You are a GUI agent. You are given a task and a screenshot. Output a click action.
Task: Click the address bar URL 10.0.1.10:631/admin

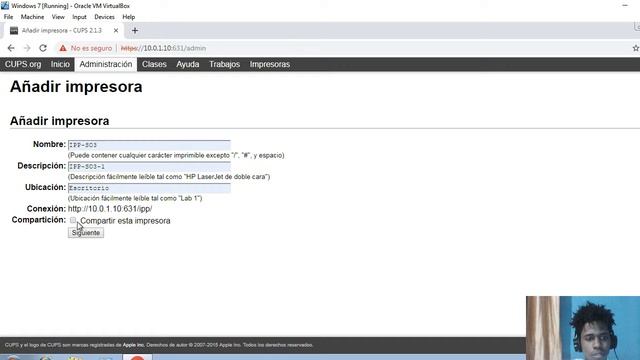(163, 48)
